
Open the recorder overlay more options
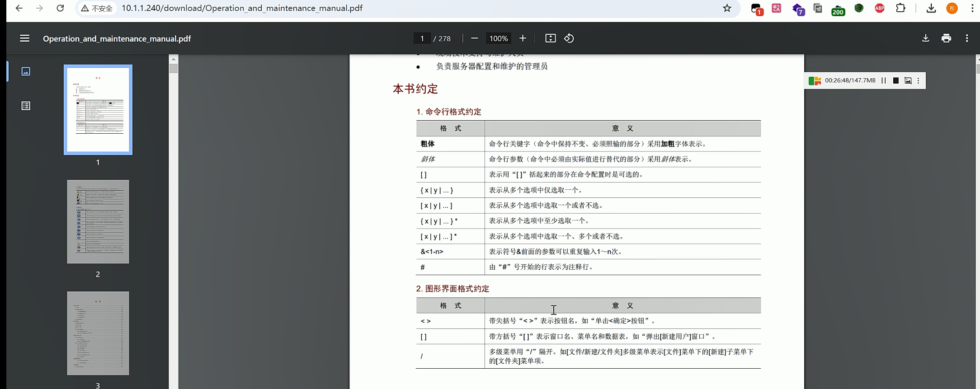click(x=918, y=80)
